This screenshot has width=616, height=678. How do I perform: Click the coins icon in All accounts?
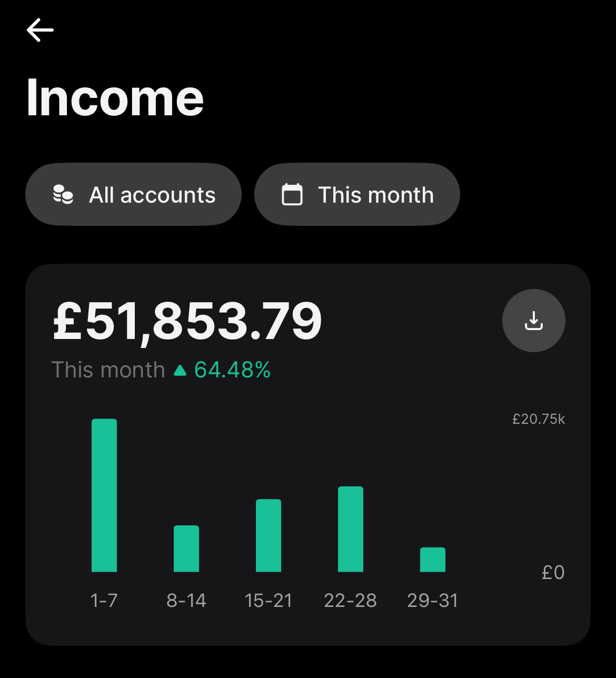point(63,195)
